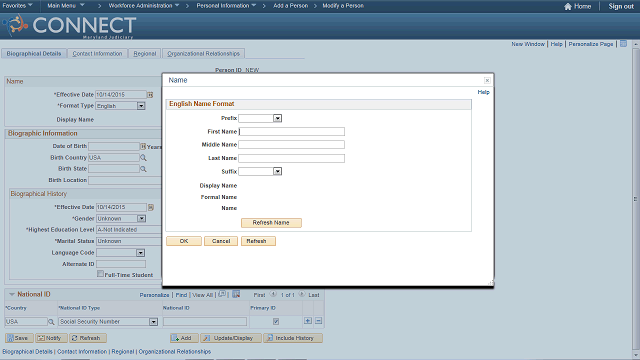Open the Effective Date calendar icon under Name

tap(150, 95)
